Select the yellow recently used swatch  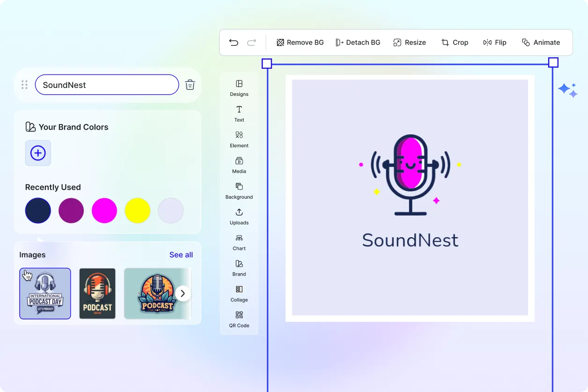coord(138,211)
